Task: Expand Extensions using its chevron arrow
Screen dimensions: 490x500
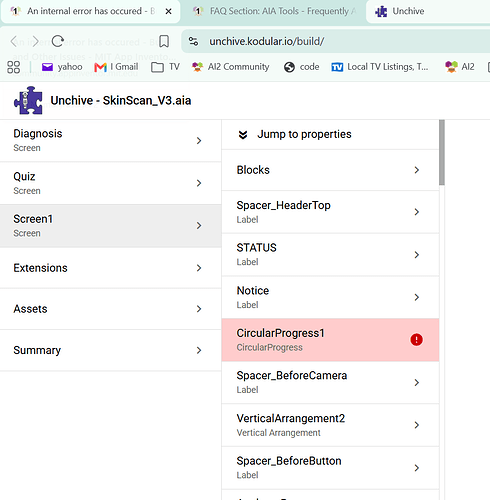Action: [199, 268]
